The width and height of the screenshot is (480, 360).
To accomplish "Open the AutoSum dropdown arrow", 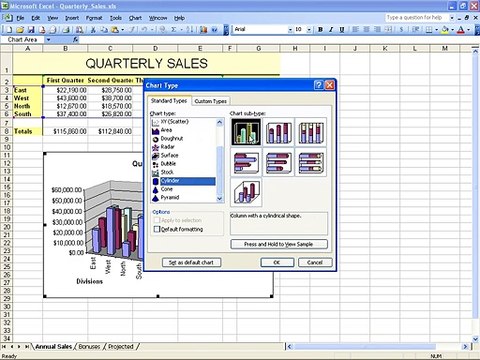I will tap(181, 30).
